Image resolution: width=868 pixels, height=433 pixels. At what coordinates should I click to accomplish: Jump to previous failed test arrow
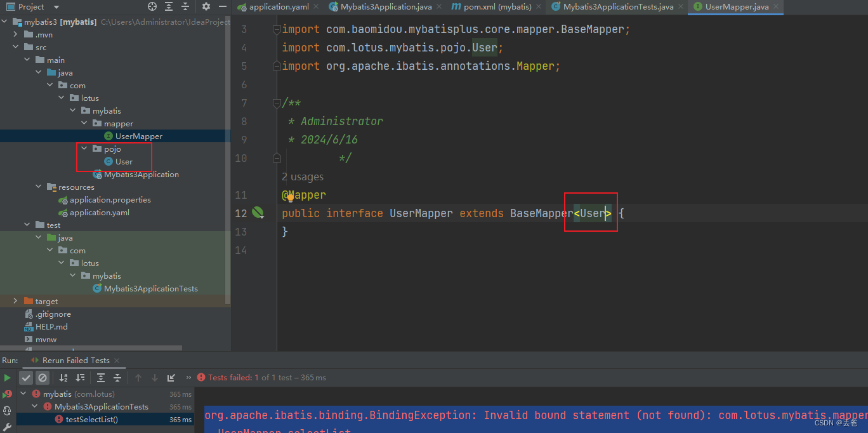click(138, 378)
